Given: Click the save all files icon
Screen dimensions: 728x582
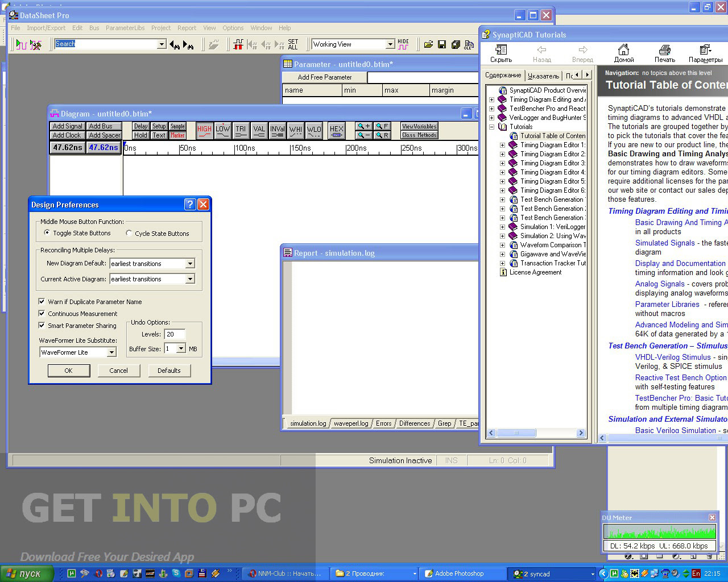Looking at the screenshot, I should (456, 44).
